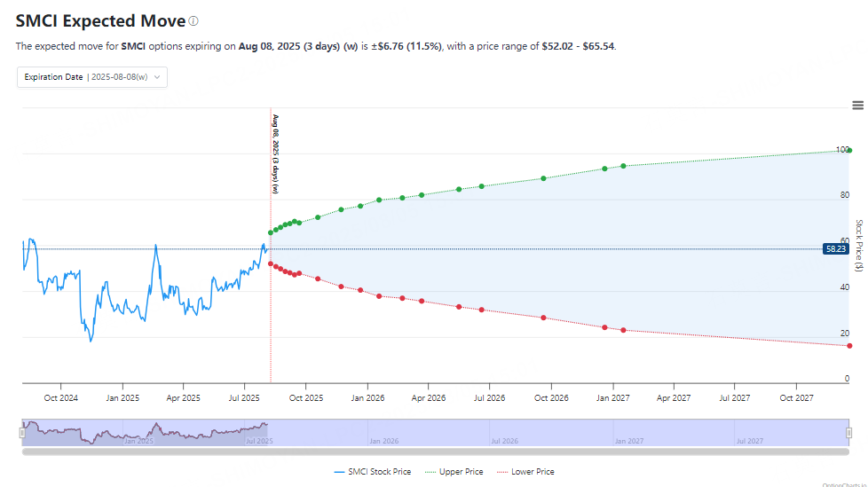The height and width of the screenshot is (487, 868).
Task: Click the Jul 2027 x-axis label
Action: 735,398
